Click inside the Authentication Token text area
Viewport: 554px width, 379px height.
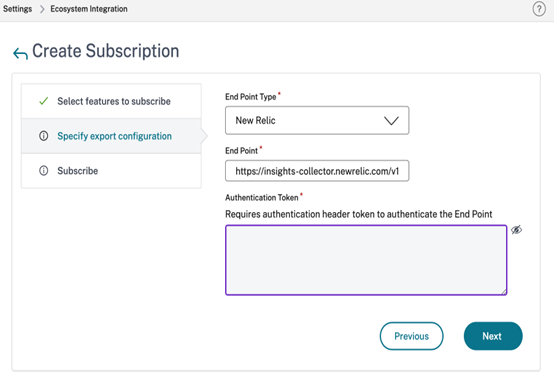pos(366,260)
